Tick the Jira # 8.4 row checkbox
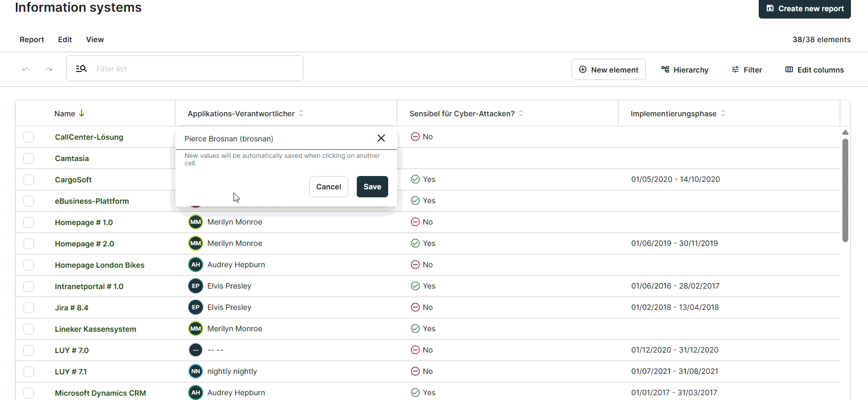This screenshot has height=400, width=868. pyautogui.click(x=29, y=308)
